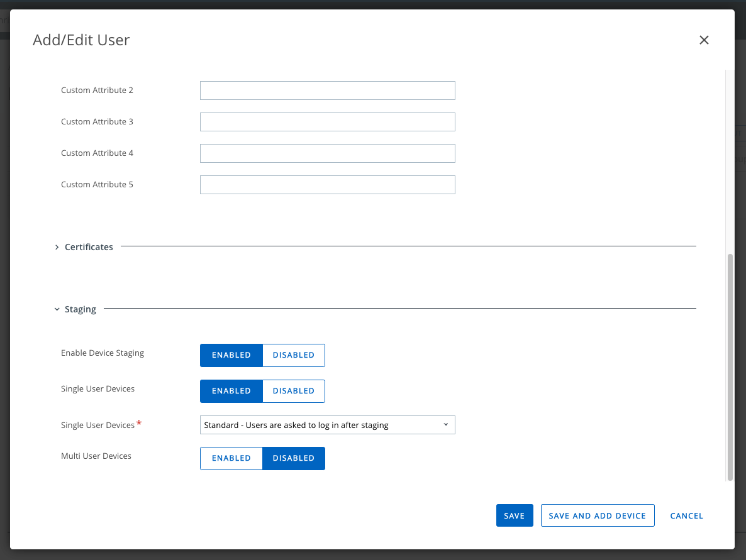Set Enable Device Staging to Disabled
746x560 pixels.
[293, 355]
